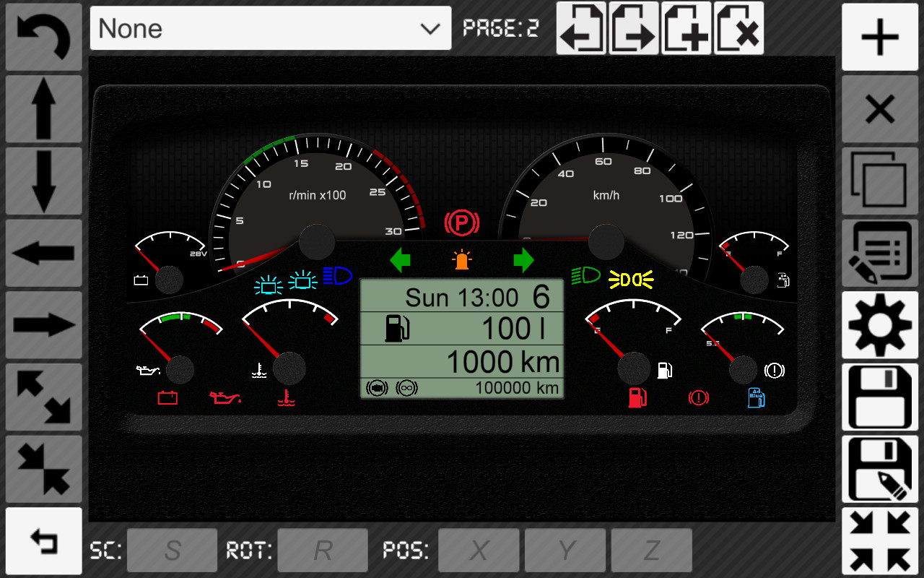Add a new element with the plus button

(879, 36)
